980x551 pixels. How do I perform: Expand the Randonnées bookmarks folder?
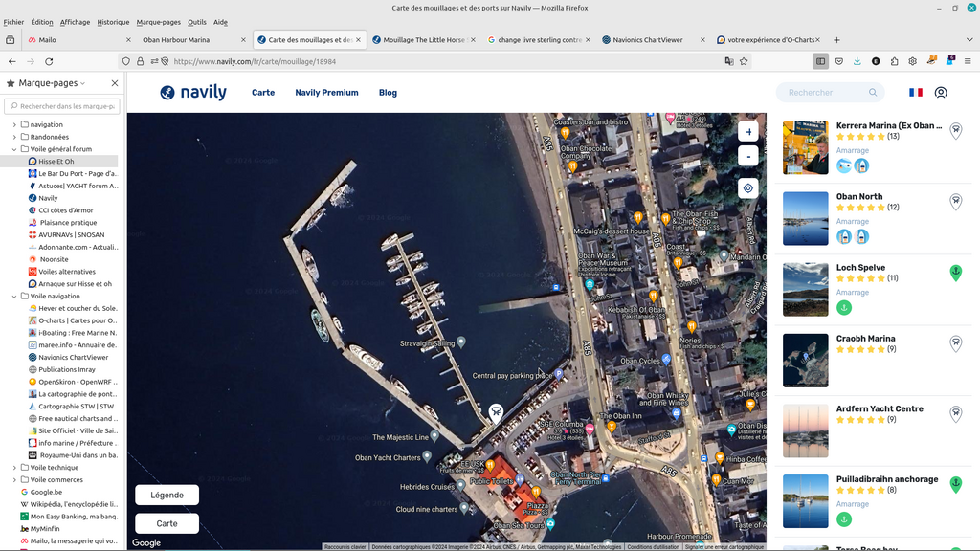coord(14,137)
